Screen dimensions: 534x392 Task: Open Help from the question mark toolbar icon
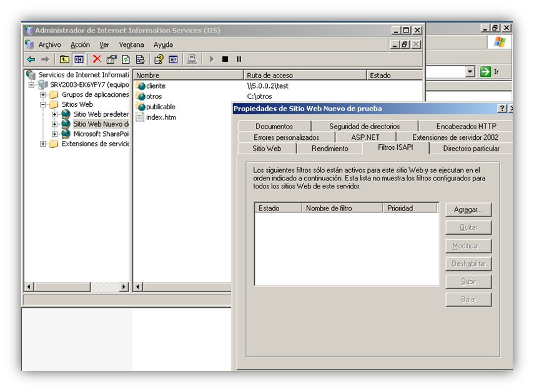(x=159, y=59)
